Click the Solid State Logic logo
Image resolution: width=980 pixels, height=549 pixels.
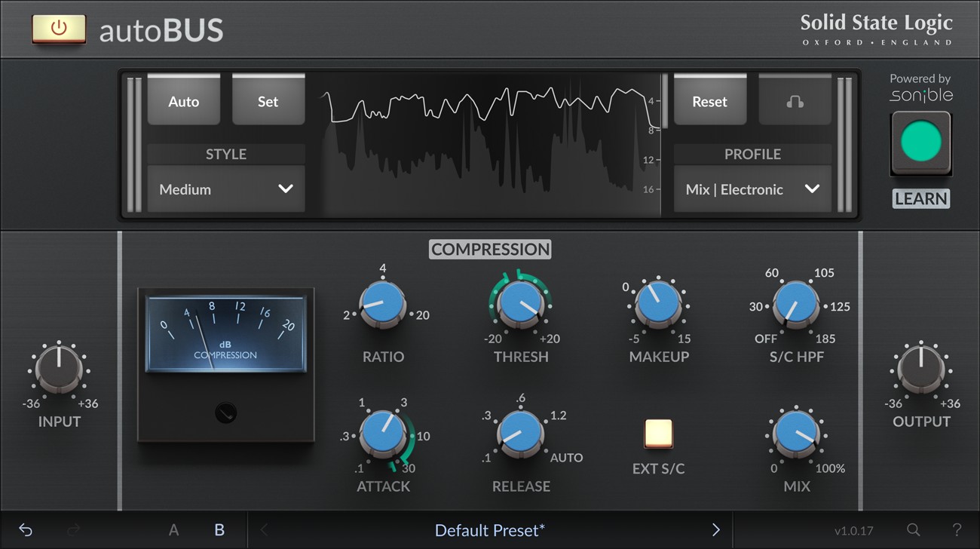pos(877,29)
